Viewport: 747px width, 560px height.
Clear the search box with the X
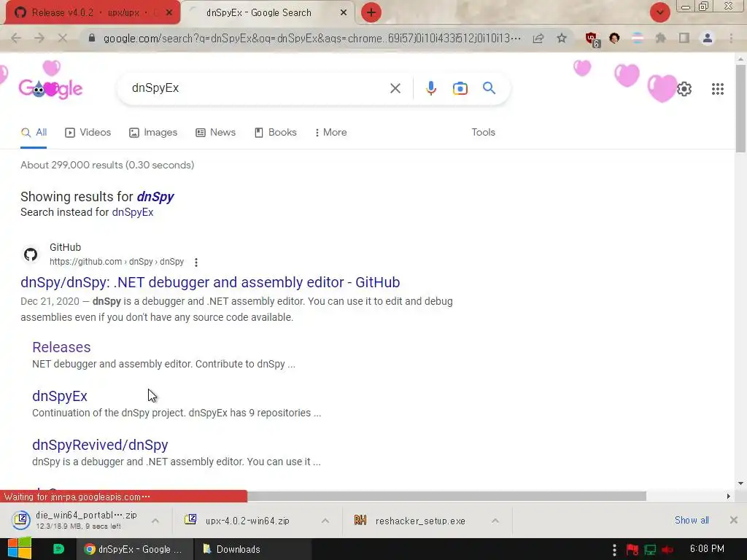395,88
